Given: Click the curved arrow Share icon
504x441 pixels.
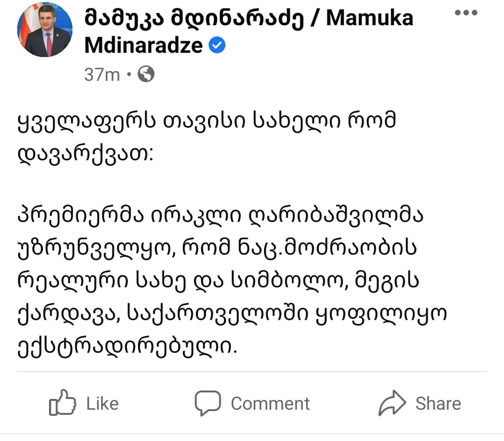Looking at the screenshot, I should (x=392, y=404).
